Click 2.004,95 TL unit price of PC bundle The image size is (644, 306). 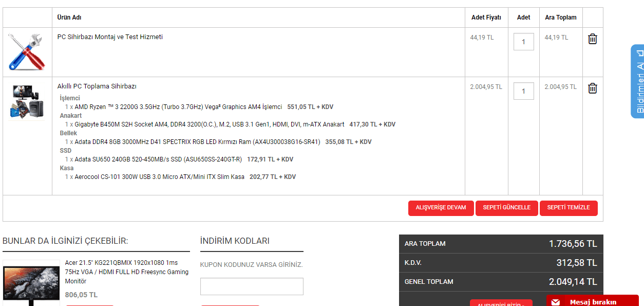(x=486, y=87)
